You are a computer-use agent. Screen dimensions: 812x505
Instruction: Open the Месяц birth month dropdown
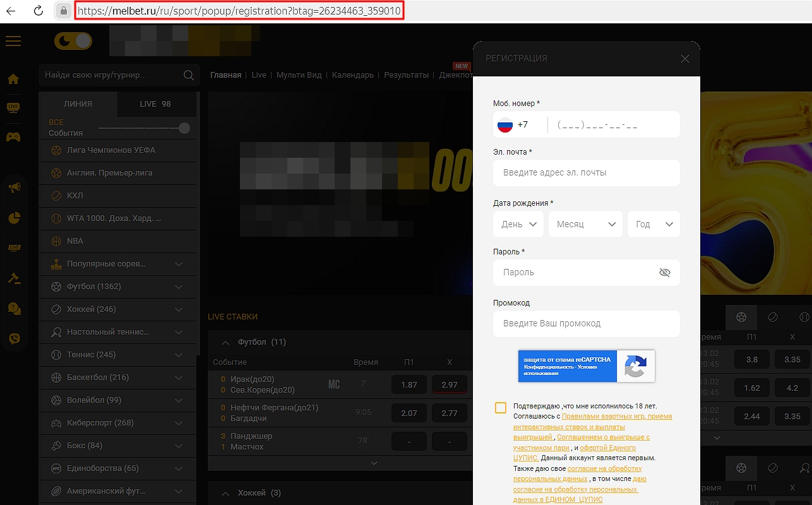pyautogui.click(x=585, y=224)
